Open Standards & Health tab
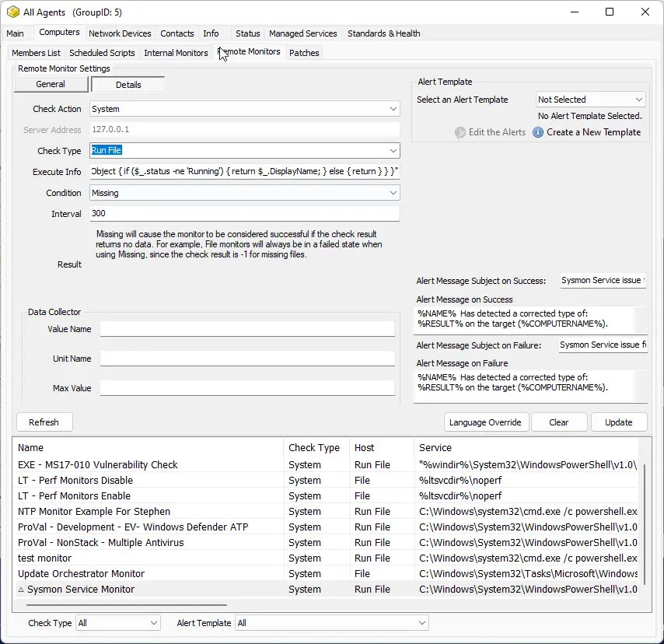This screenshot has width=664, height=644. tap(383, 33)
